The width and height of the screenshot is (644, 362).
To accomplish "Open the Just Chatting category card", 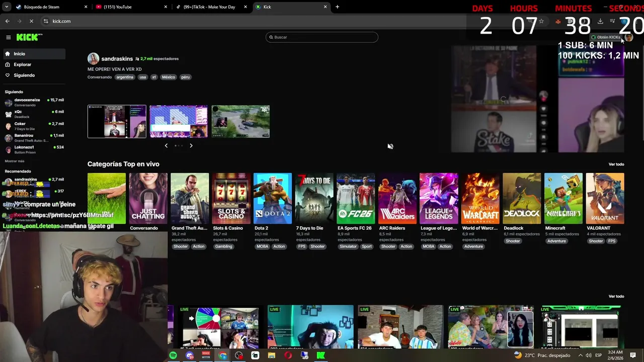I will 148,199.
